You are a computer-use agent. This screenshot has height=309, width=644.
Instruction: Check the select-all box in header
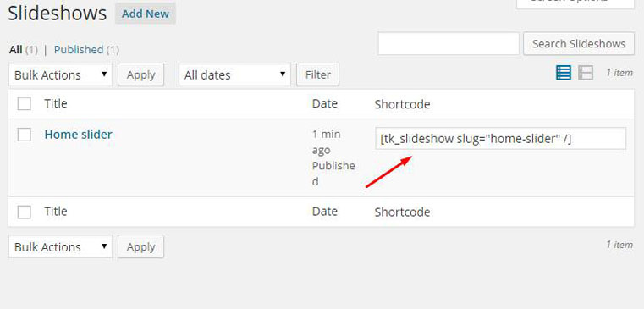(25, 103)
